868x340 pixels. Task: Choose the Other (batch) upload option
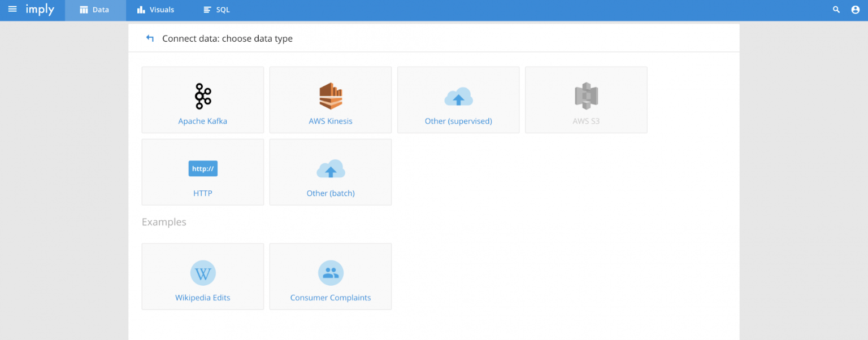[x=330, y=172]
